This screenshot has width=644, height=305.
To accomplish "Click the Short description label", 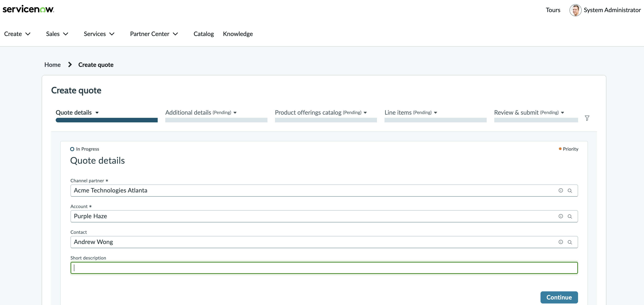I will tap(88, 258).
